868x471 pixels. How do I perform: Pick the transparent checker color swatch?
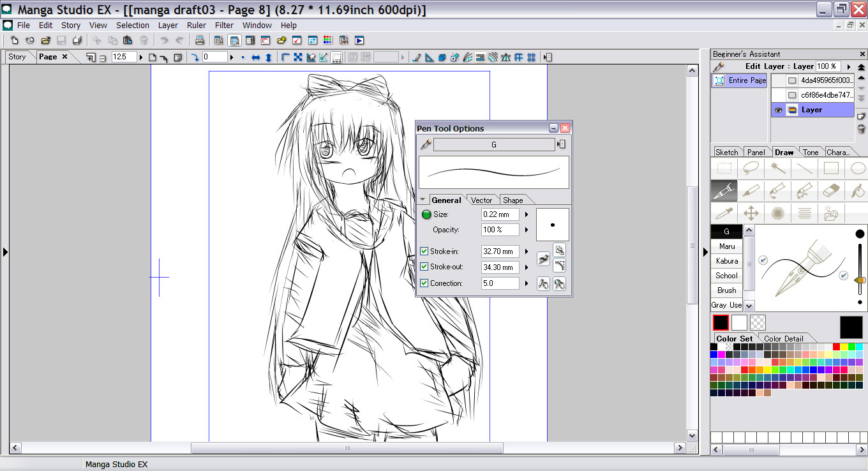758,322
